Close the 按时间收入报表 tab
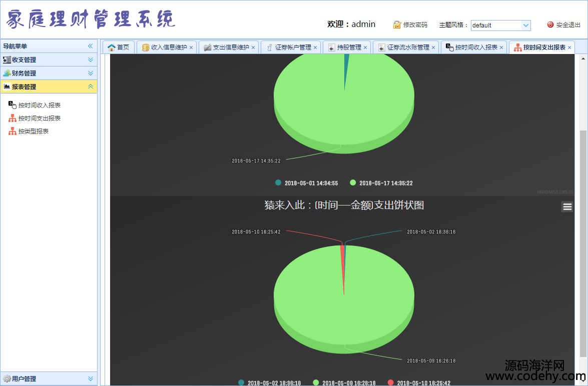The width and height of the screenshot is (588, 386). coord(501,47)
